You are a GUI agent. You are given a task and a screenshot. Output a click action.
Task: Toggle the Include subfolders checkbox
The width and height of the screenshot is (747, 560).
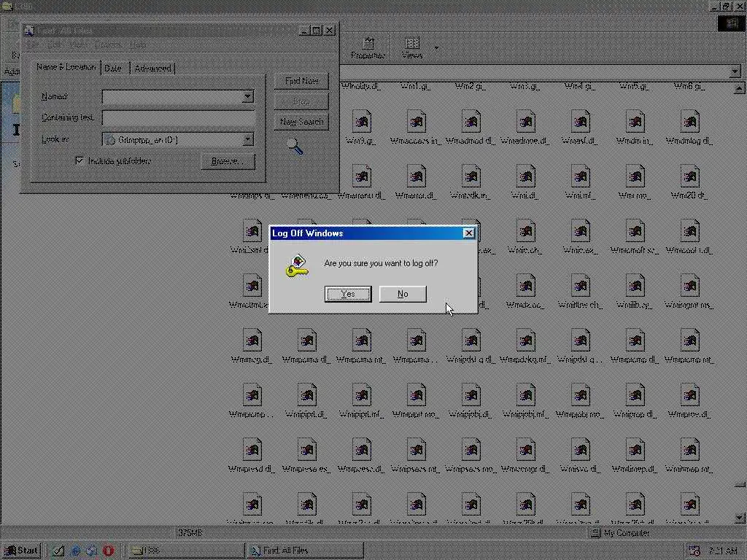click(x=80, y=161)
